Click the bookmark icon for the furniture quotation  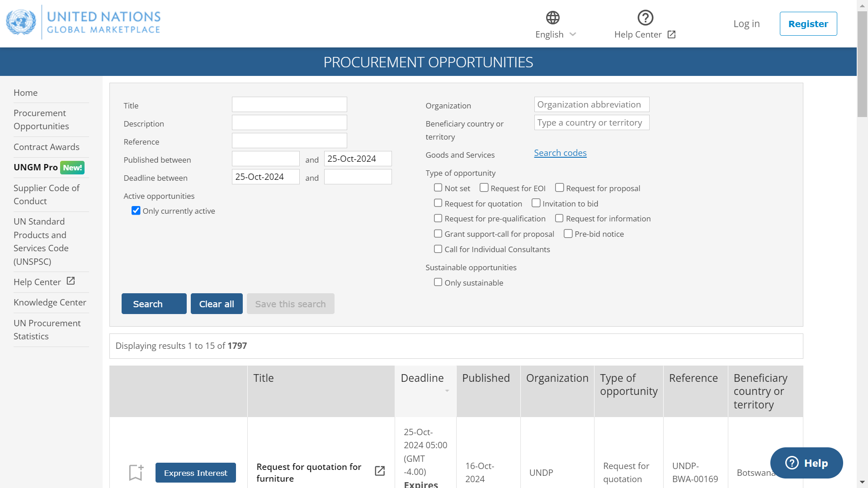point(136,473)
